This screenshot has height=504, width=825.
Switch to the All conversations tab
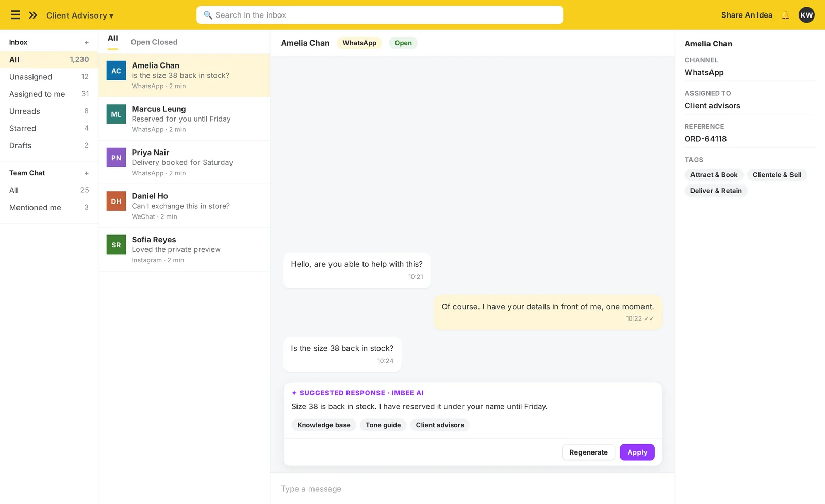pyautogui.click(x=113, y=39)
